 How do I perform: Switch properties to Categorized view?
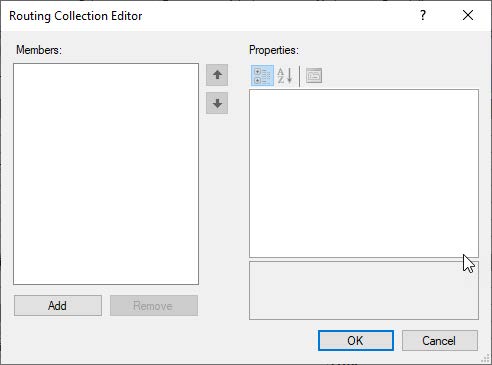262,76
